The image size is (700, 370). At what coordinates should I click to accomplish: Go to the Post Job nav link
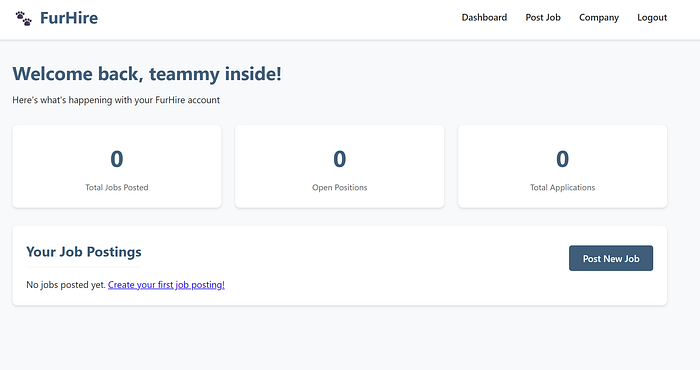pos(543,17)
